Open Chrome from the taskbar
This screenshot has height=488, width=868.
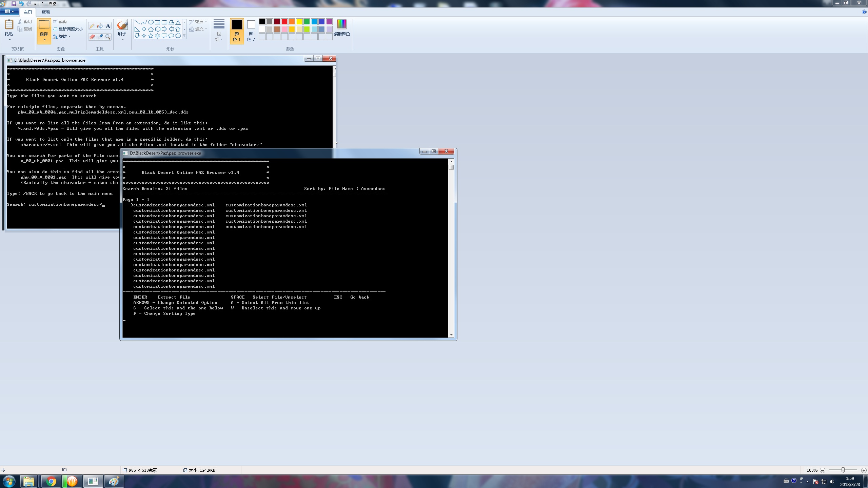51,481
